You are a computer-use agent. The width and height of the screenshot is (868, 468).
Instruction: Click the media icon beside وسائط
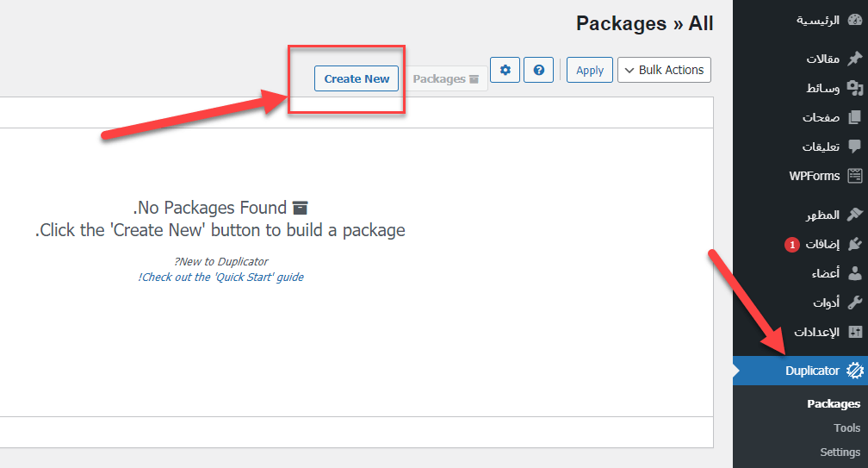coord(854,88)
